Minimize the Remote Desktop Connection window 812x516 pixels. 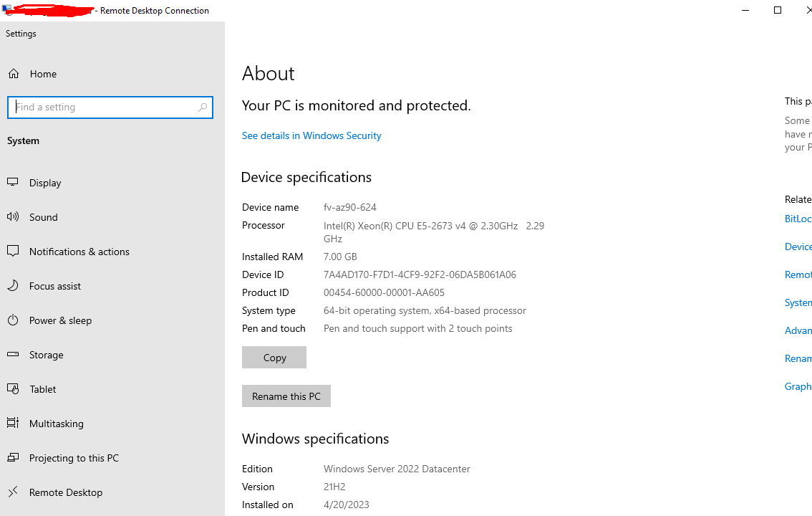(x=745, y=10)
